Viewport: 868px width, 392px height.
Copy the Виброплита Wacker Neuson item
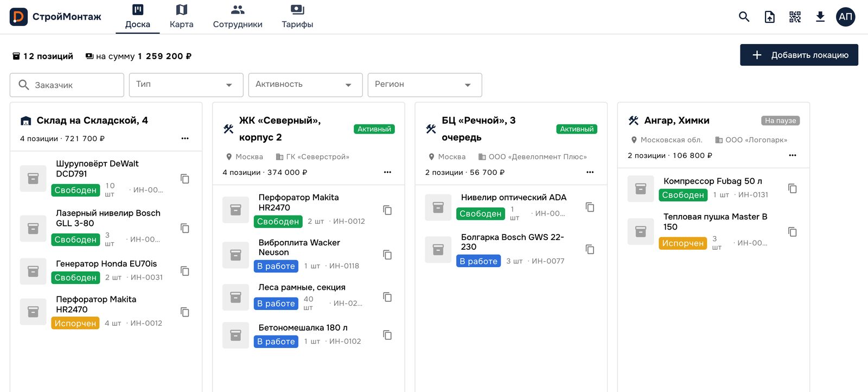coord(387,255)
